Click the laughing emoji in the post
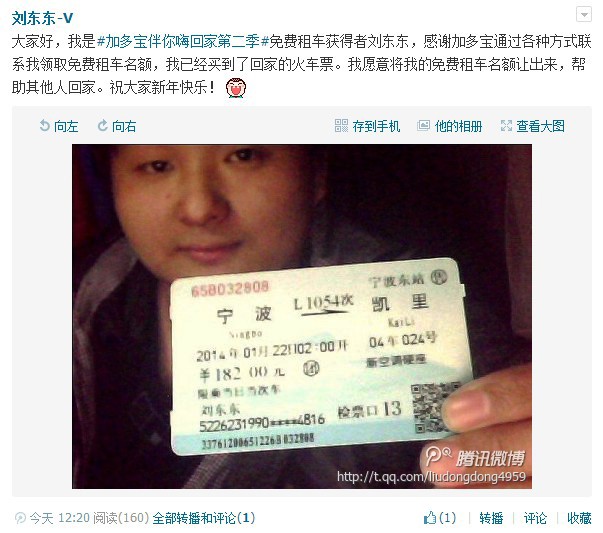603x533 pixels. pos(236,88)
